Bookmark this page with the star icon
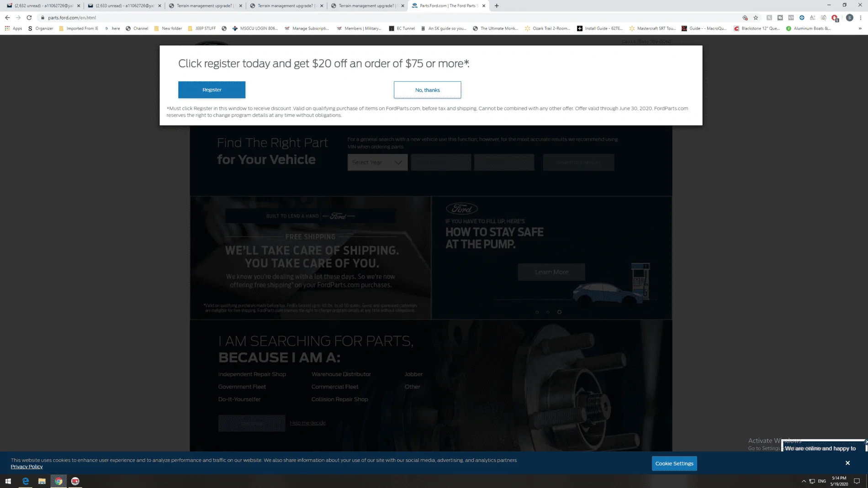Screen dimensions: 868x488 (x=756, y=18)
